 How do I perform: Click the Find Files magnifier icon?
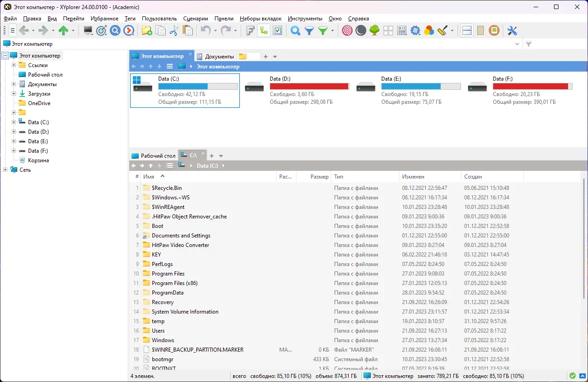[x=296, y=30]
